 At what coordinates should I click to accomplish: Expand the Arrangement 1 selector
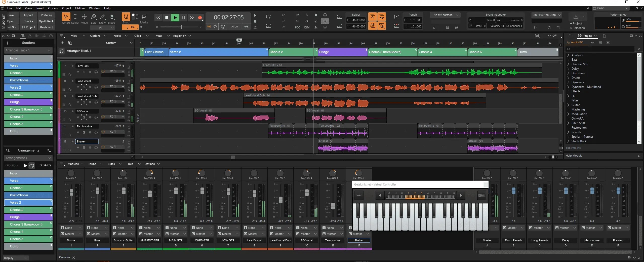point(28,158)
